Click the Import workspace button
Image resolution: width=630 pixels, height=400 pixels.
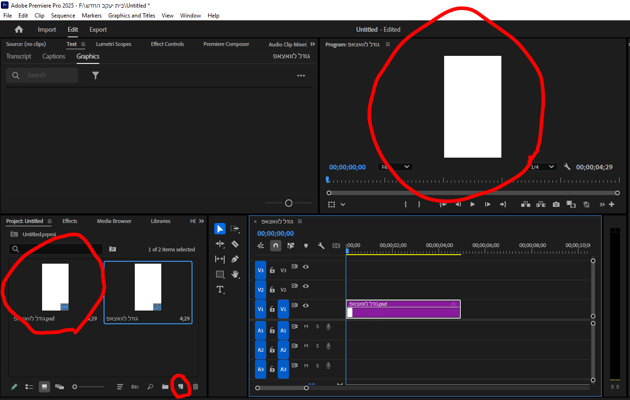point(47,30)
